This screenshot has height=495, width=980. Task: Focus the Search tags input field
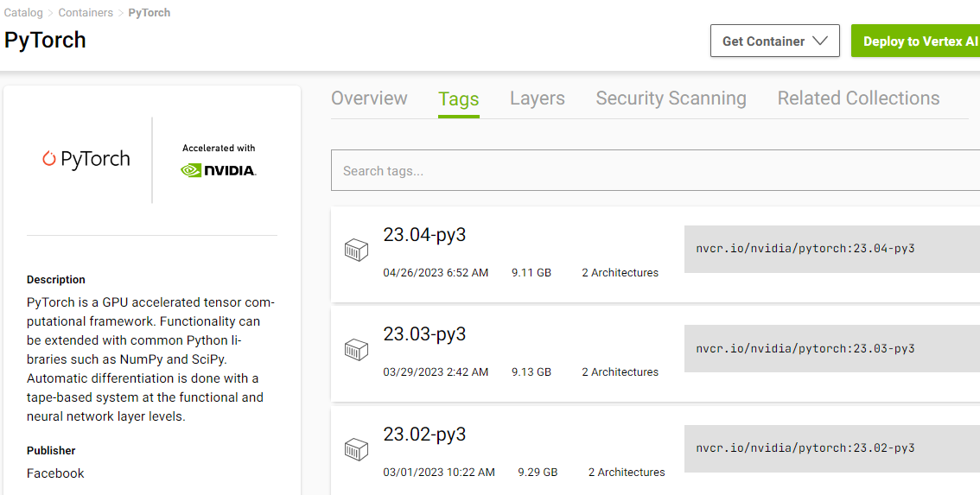tap(655, 170)
